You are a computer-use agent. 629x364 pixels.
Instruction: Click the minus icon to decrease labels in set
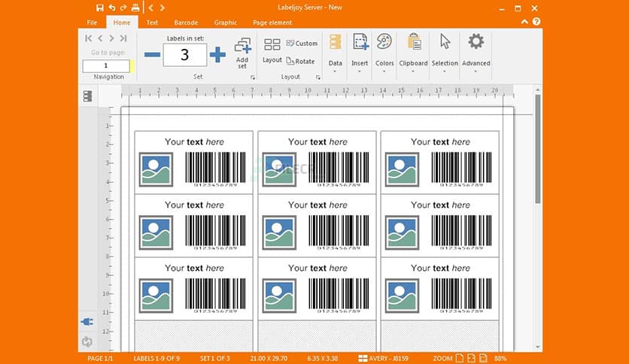click(152, 55)
